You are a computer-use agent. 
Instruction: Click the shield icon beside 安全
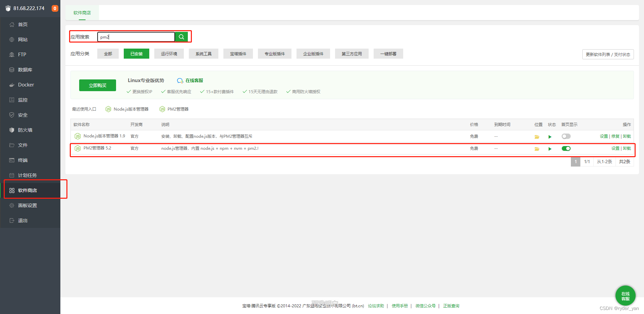coord(12,115)
